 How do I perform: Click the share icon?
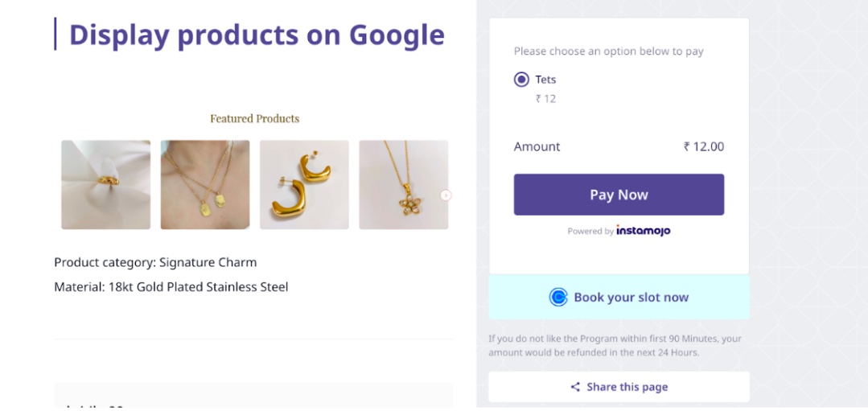pos(575,387)
